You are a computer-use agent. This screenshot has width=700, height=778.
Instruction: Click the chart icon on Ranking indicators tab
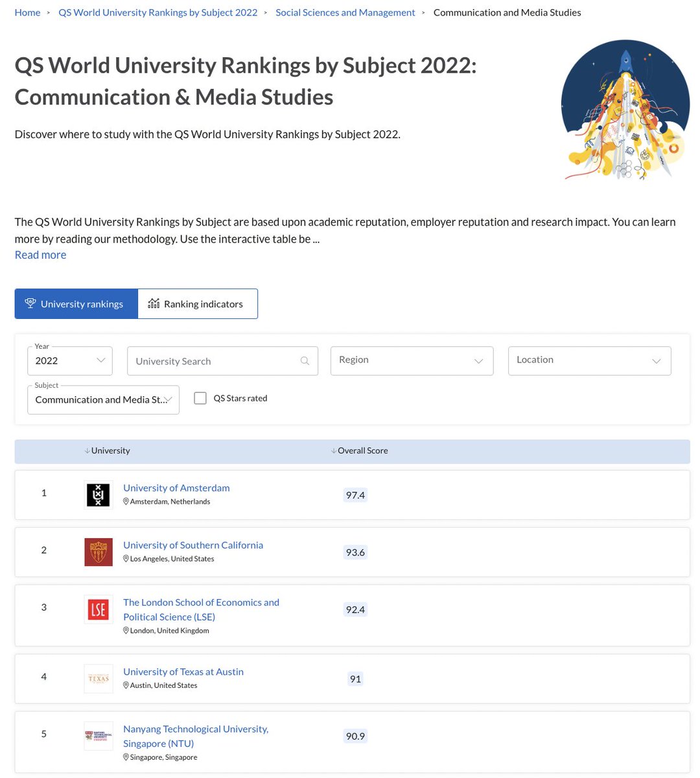154,303
